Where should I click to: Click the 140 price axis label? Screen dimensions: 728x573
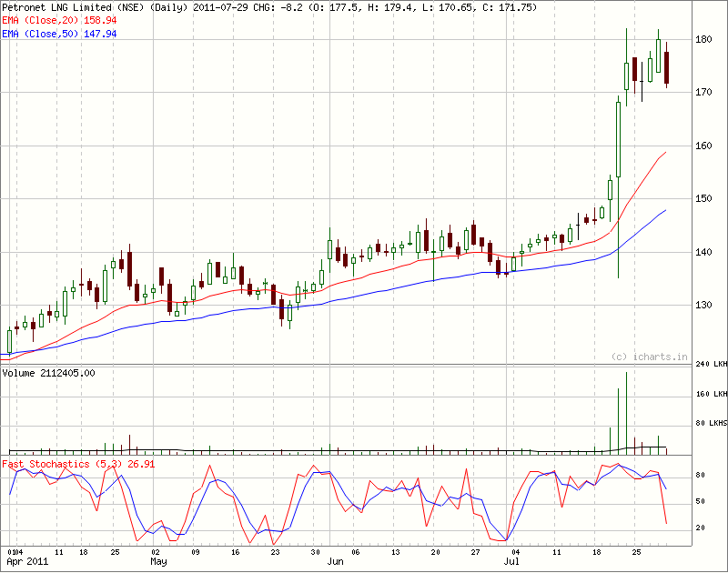coord(703,252)
